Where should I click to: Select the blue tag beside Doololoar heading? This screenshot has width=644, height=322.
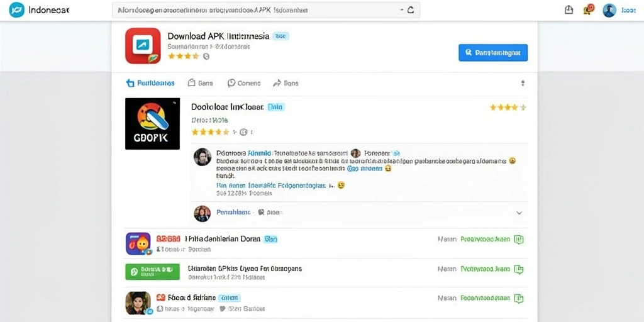tap(275, 107)
